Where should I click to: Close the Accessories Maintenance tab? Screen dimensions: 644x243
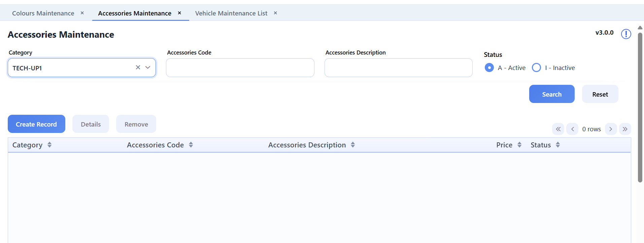(x=179, y=13)
